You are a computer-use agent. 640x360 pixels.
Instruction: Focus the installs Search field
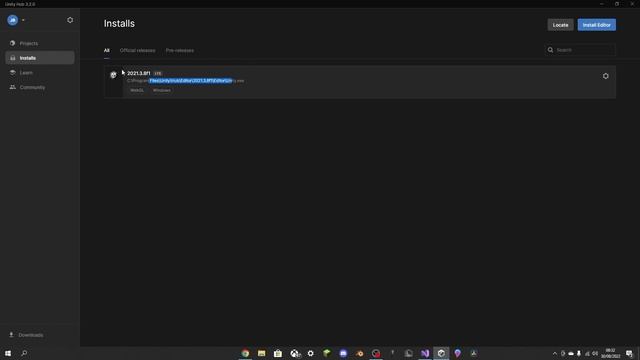580,50
